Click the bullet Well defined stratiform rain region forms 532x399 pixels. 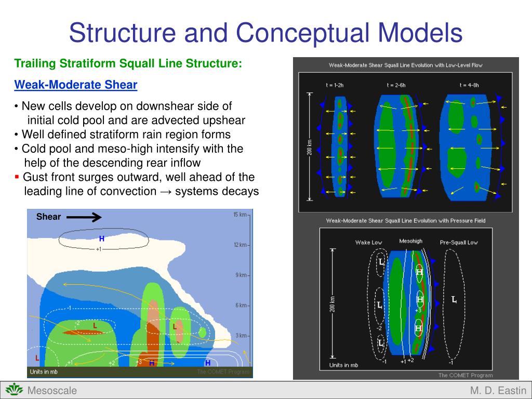coord(123,135)
